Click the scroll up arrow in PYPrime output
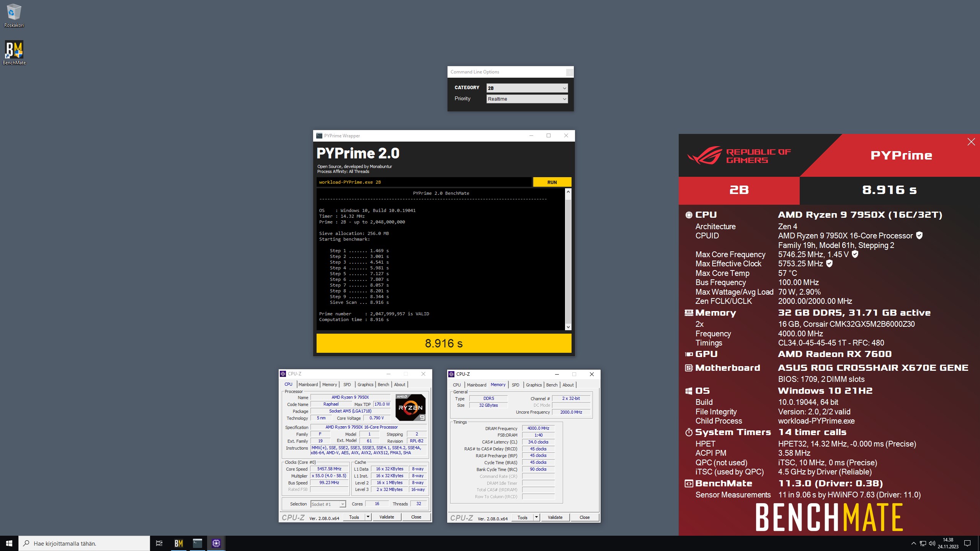Image resolution: width=980 pixels, height=551 pixels. click(568, 192)
